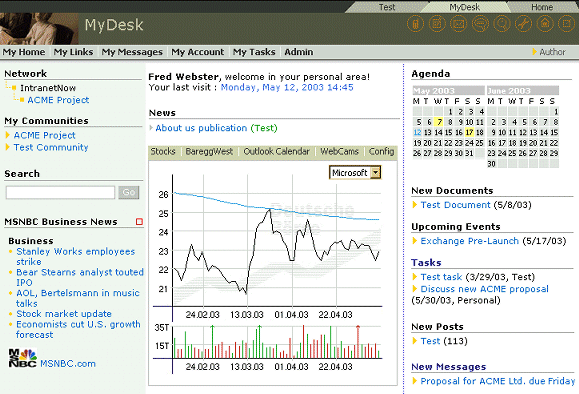Click inside the Search text field
Viewport: 579px width, 394px height.
(61, 192)
